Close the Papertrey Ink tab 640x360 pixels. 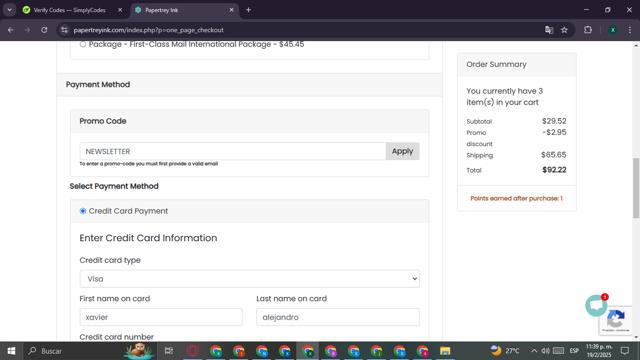click(x=231, y=10)
